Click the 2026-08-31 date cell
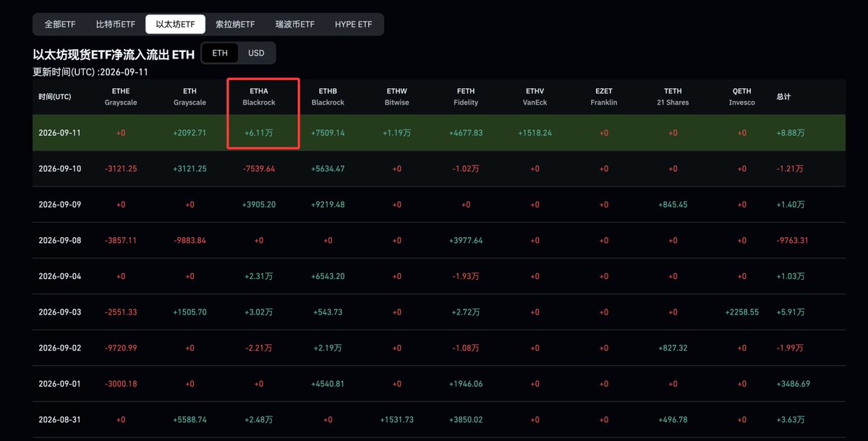This screenshot has width=868, height=441. 60,419
